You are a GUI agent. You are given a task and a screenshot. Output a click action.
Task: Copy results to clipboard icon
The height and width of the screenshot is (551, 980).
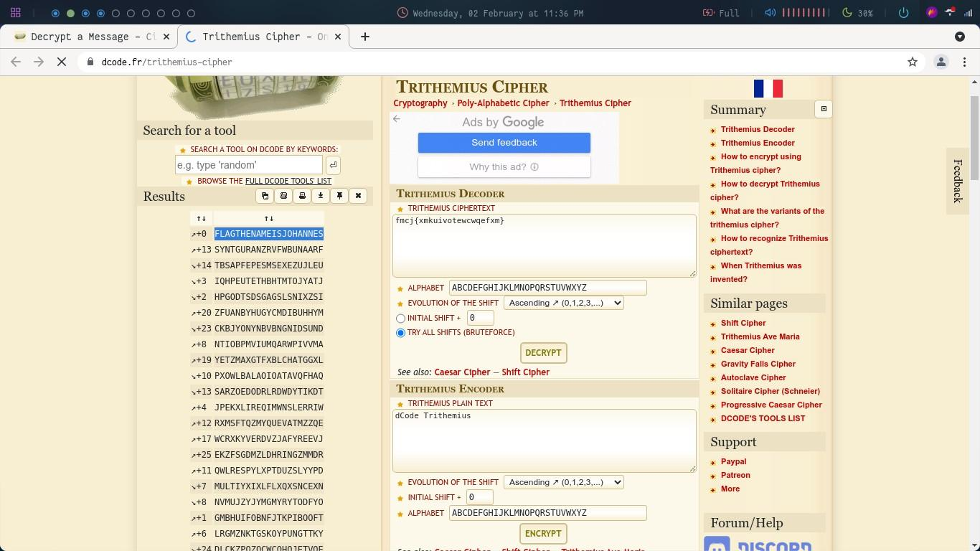pyautogui.click(x=265, y=196)
